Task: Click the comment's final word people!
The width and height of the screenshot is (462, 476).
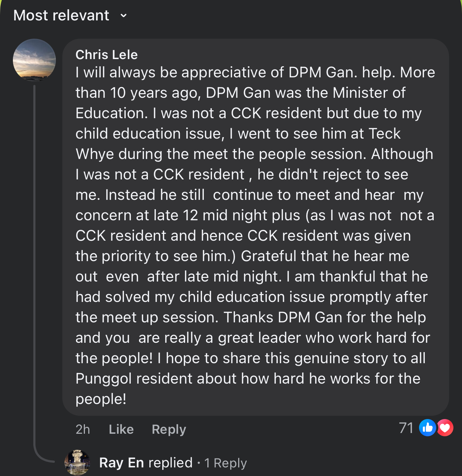Action: (101, 399)
